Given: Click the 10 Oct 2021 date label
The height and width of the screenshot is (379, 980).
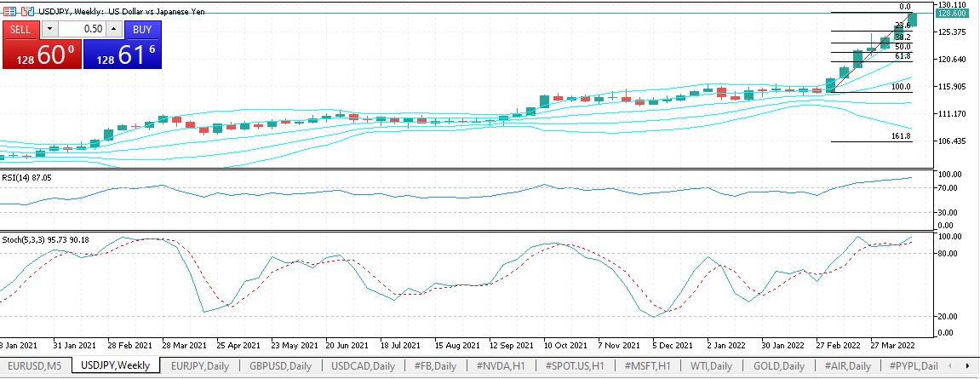Looking at the screenshot, I should point(565,345).
